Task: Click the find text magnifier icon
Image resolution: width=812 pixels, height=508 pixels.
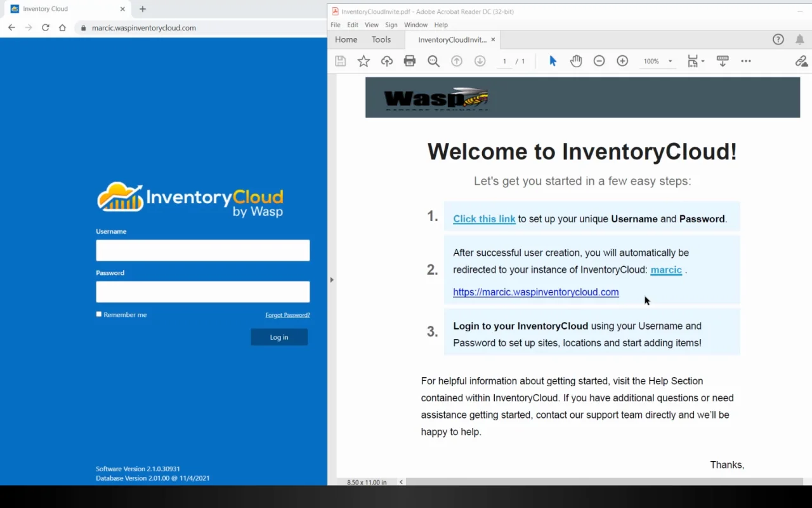Action: point(433,61)
